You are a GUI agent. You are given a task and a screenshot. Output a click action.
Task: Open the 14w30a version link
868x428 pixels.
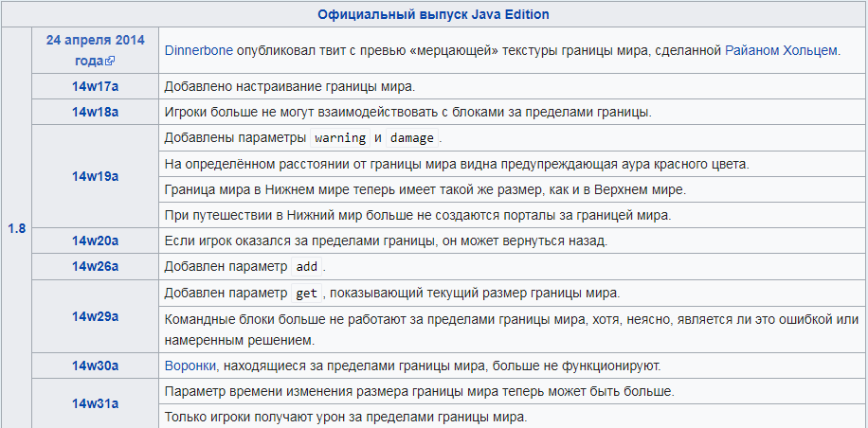95,366
